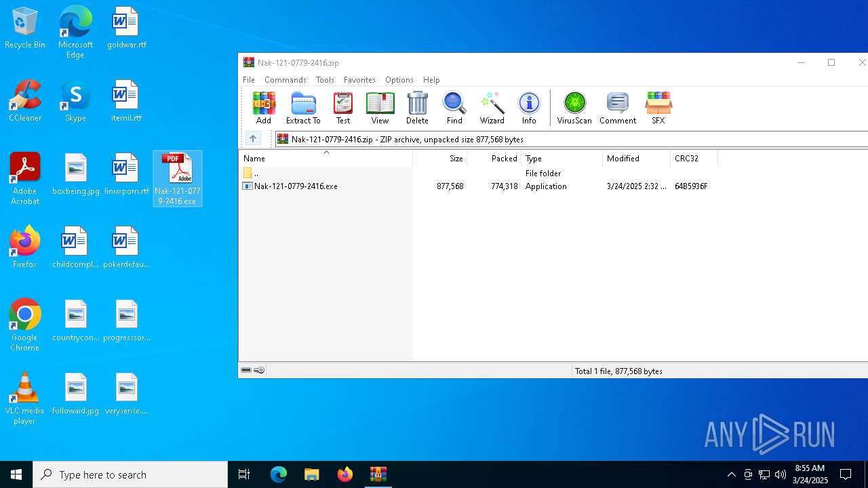Select pokerdefau... desktop file

click(126, 247)
